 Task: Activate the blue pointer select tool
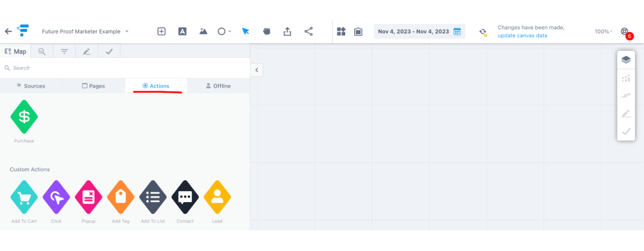[245, 31]
